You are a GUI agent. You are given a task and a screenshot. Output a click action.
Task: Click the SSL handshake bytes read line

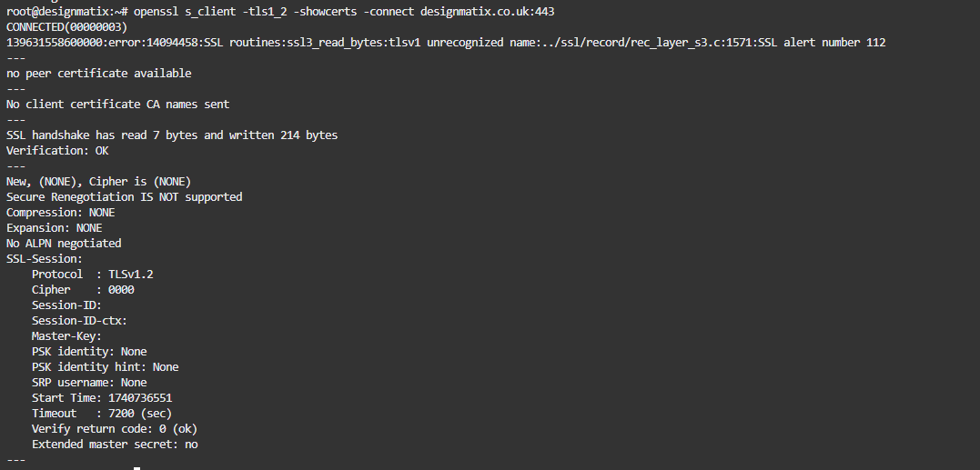[x=172, y=135]
